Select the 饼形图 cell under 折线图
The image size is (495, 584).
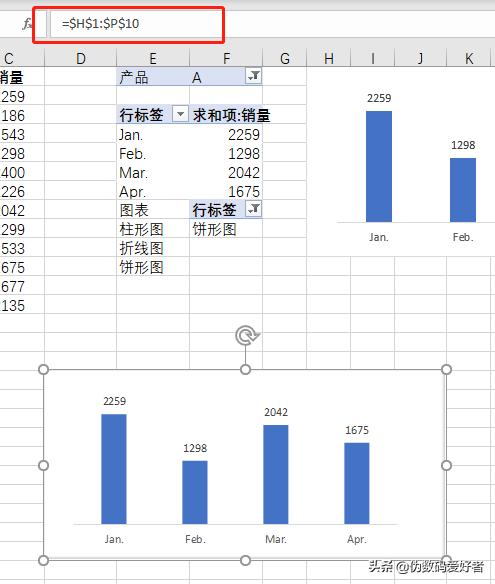[153, 267]
